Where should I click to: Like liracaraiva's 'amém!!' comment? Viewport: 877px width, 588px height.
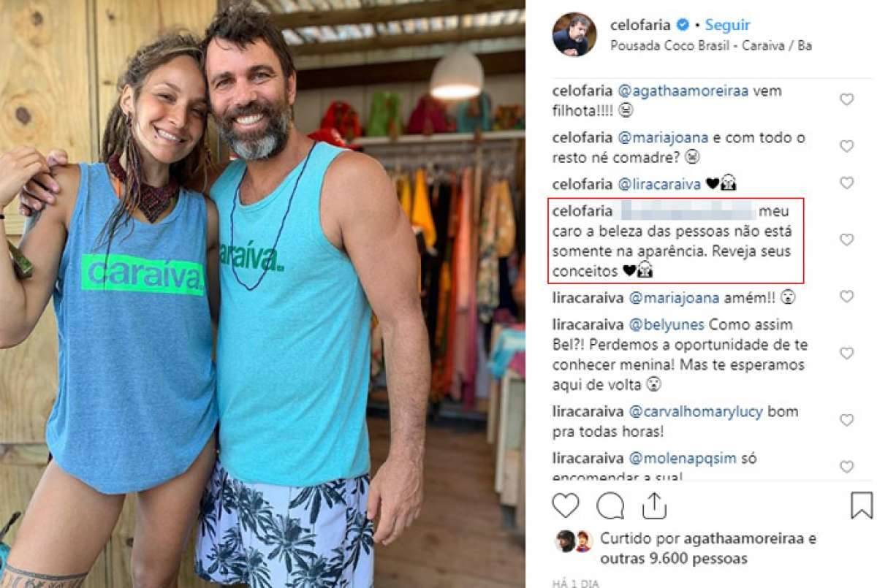(846, 297)
